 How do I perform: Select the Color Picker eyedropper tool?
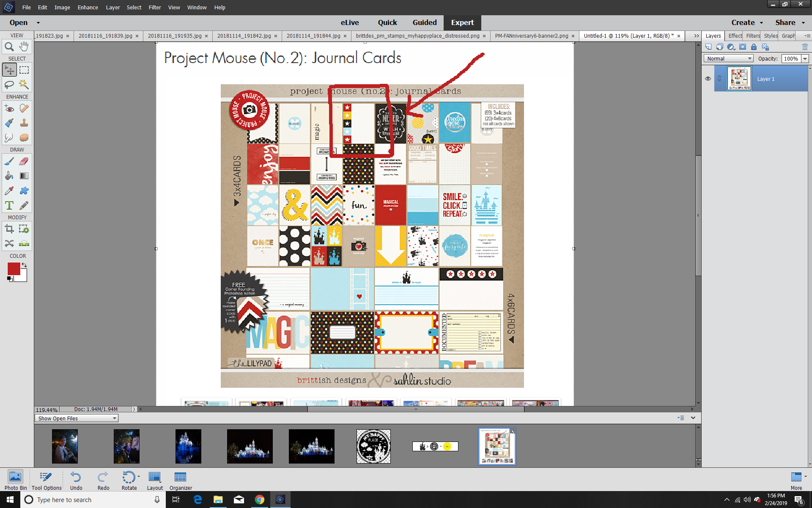point(9,190)
